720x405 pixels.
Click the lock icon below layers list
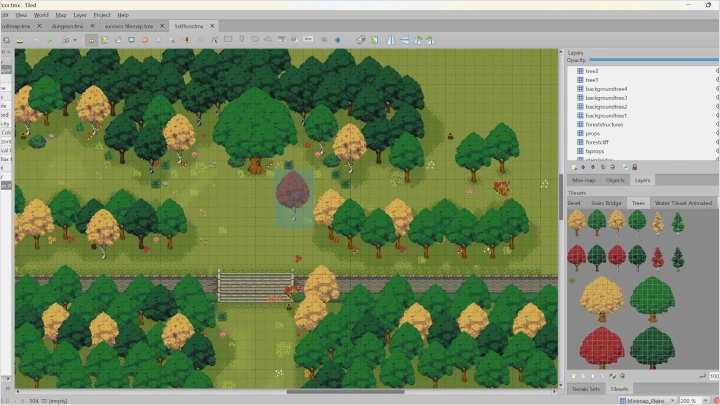634,167
